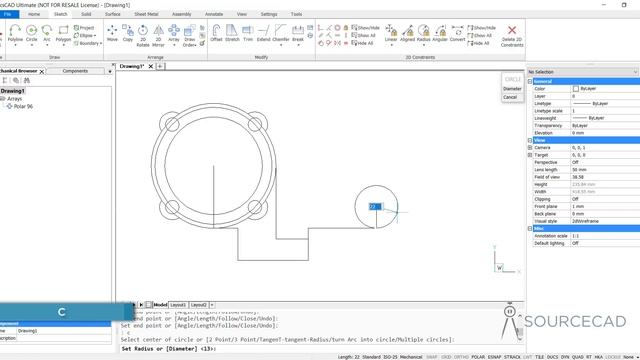Image resolution: width=640 pixels, height=360 pixels.
Task: Toggle DUCS in status bar
Action: coord(552,357)
